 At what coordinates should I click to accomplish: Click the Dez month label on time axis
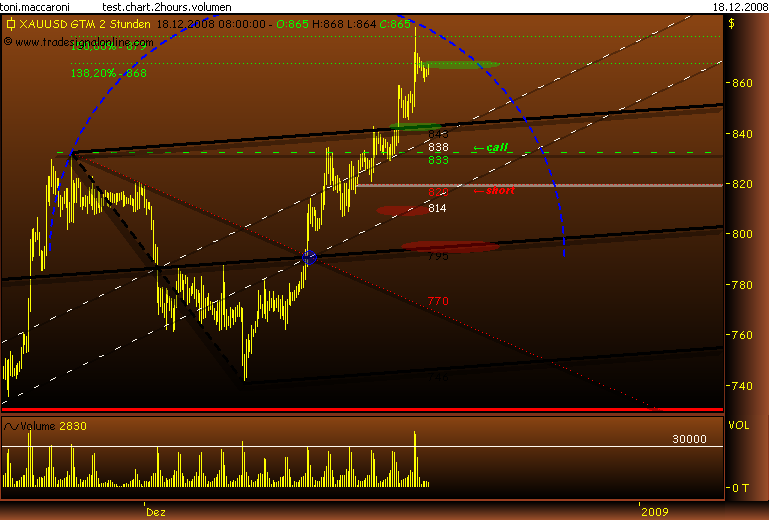tap(156, 512)
